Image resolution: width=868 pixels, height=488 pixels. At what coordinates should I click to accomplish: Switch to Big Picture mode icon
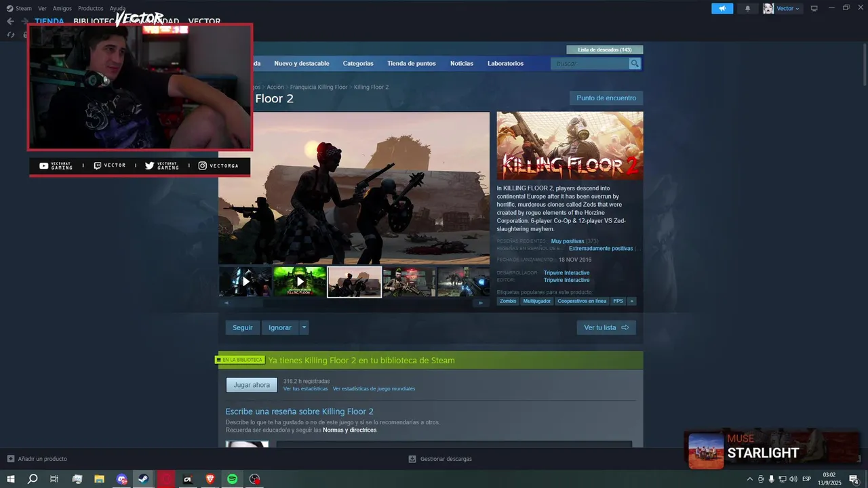[814, 8]
